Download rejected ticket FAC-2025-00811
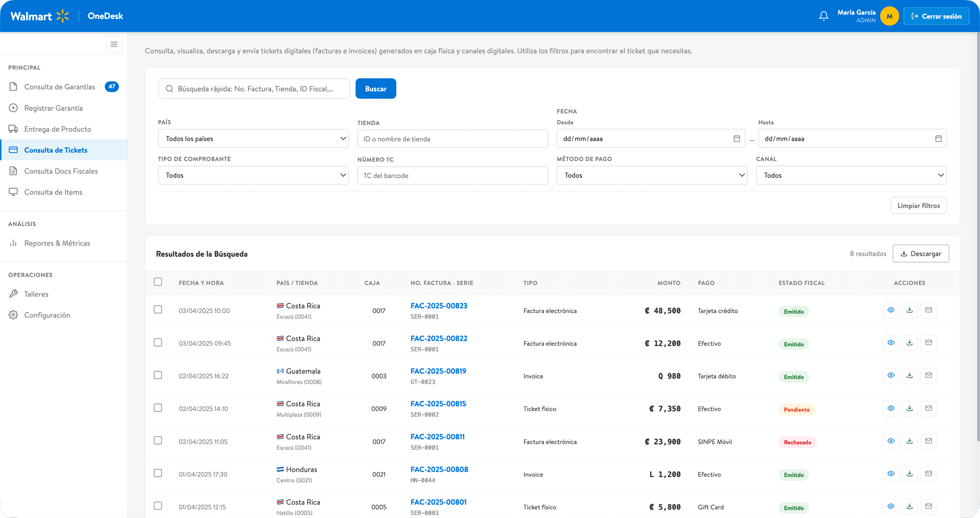Image resolution: width=980 pixels, height=518 pixels. [x=910, y=441]
